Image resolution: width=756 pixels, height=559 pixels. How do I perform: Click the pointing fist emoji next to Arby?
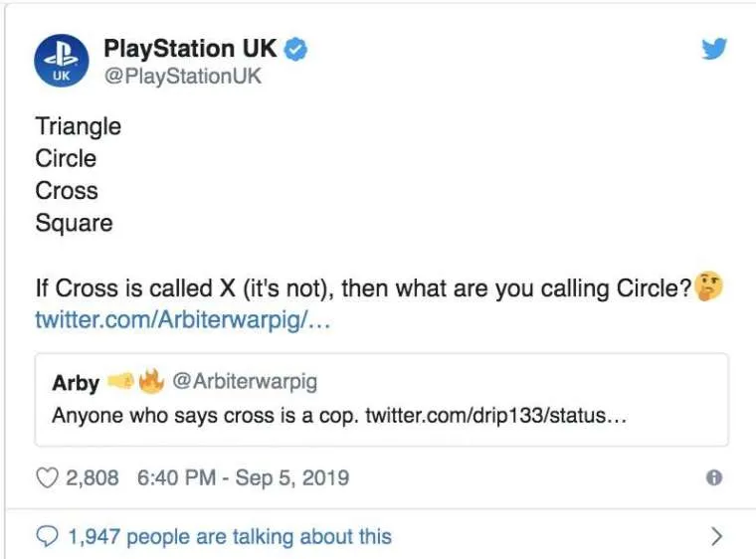pyautogui.click(x=120, y=381)
